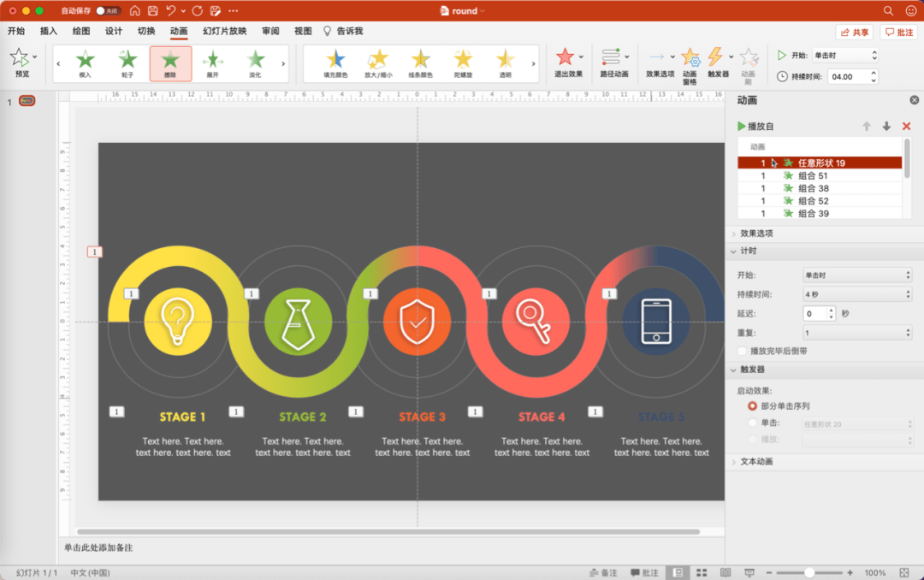The height and width of the screenshot is (580, 924).
Task: Undo the last action
Action: coord(171,10)
